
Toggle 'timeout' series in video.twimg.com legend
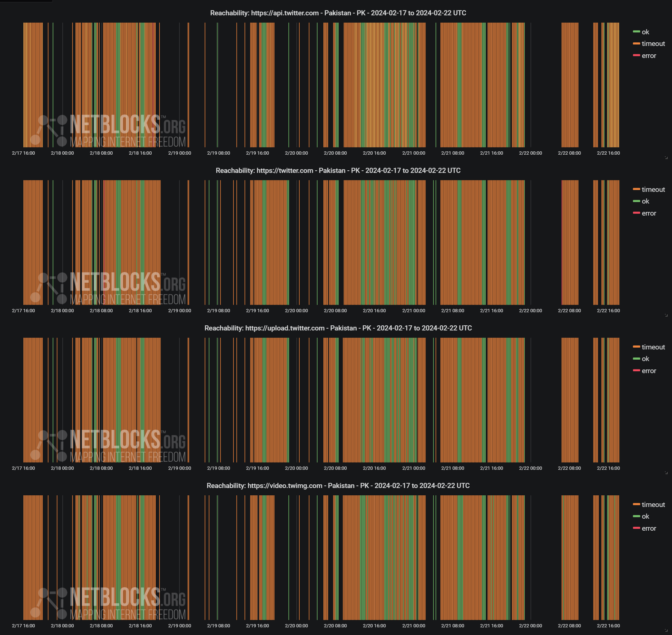pyautogui.click(x=653, y=505)
